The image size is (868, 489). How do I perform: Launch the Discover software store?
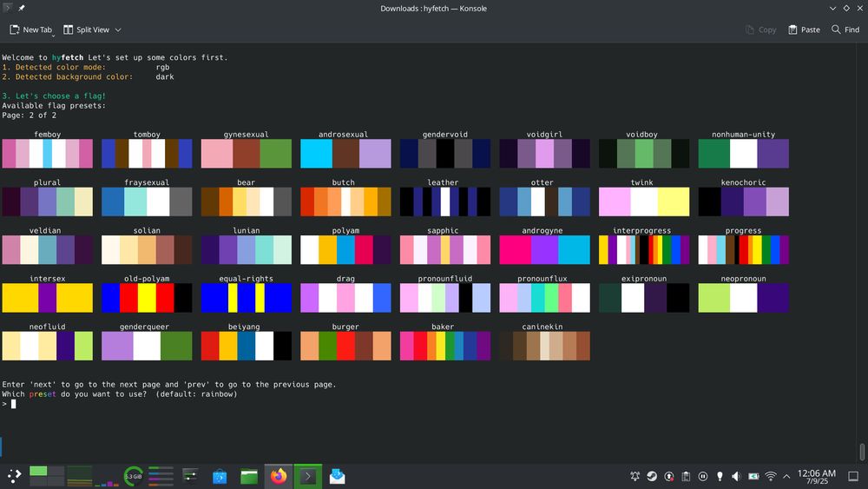[220, 476]
